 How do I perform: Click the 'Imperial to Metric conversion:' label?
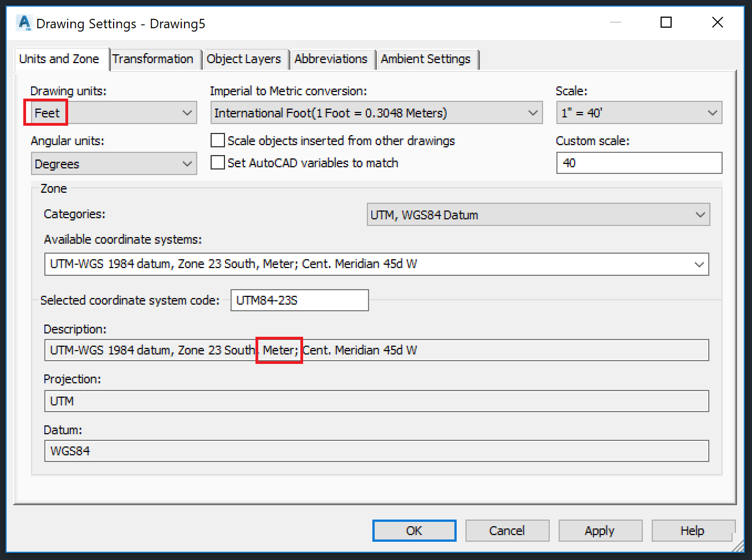(288, 91)
